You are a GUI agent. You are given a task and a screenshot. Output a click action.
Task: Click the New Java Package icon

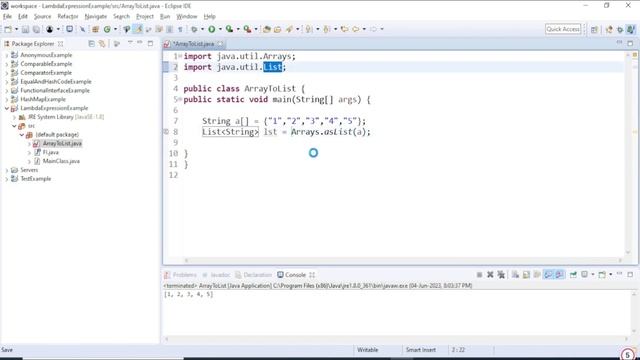click(96, 29)
